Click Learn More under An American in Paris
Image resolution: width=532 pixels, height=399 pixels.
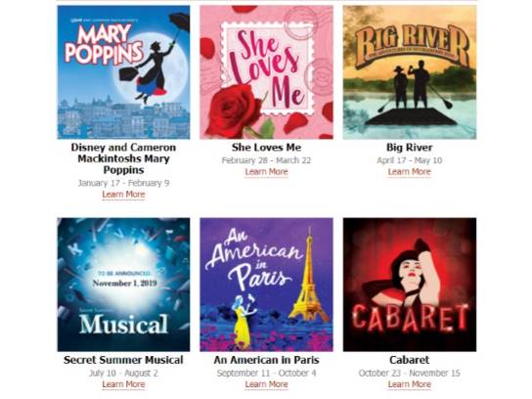point(266,384)
